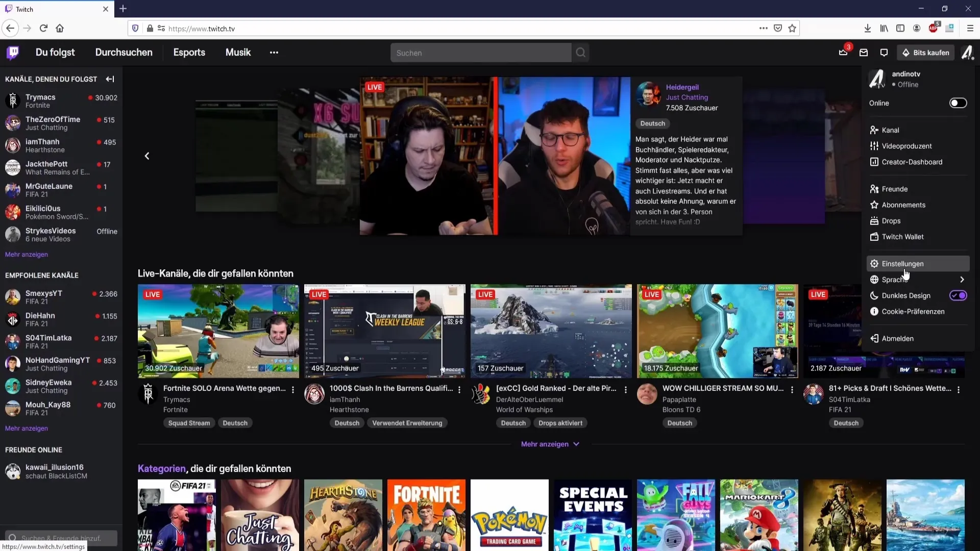The height and width of the screenshot is (551, 980).
Task: Open options for 1000$ Clash In the Barrens stream
Action: [x=459, y=389]
